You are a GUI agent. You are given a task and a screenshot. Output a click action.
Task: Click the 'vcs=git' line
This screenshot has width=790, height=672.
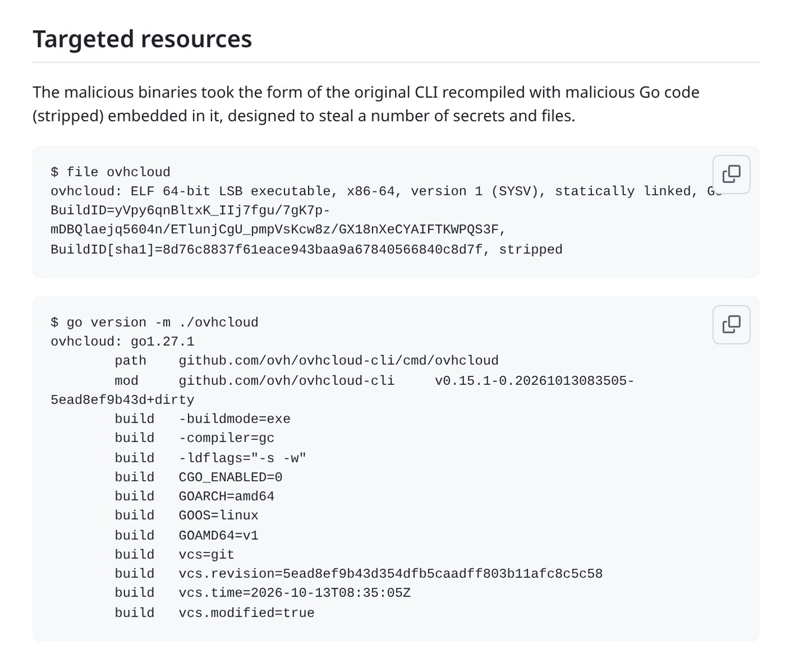(x=174, y=554)
